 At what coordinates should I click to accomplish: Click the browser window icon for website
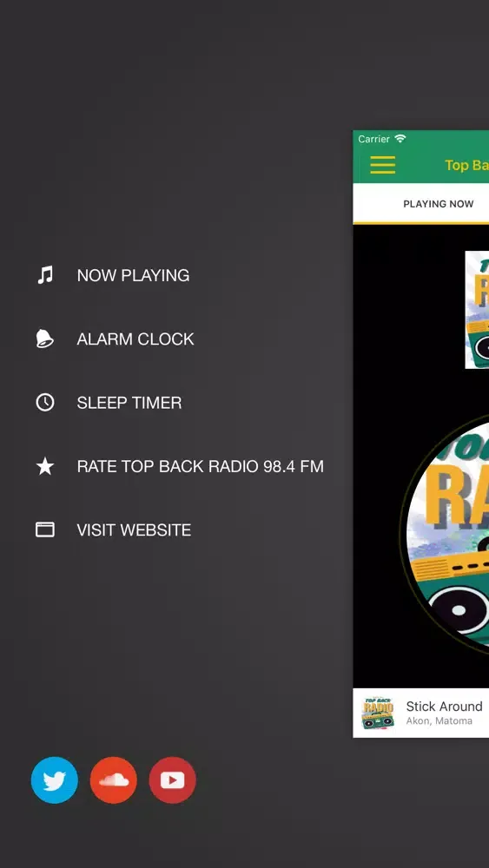tap(45, 529)
